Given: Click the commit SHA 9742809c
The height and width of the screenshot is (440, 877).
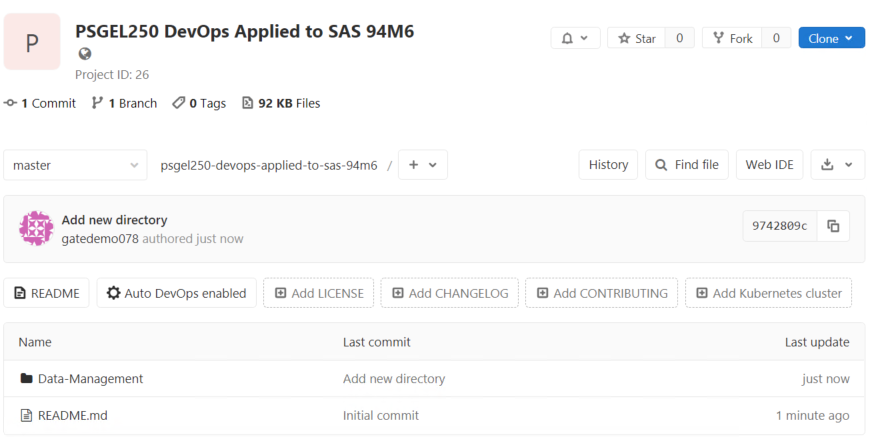Looking at the screenshot, I should [x=780, y=226].
